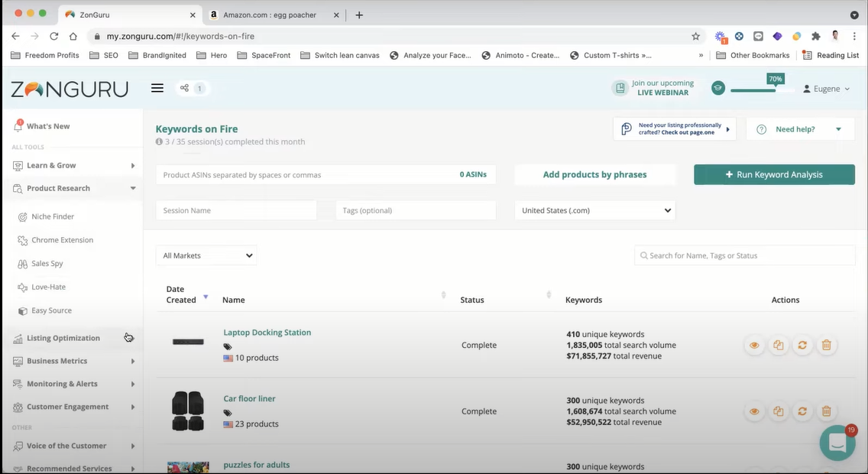
Task: View the Car floor liner session
Action: pos(754,411)
